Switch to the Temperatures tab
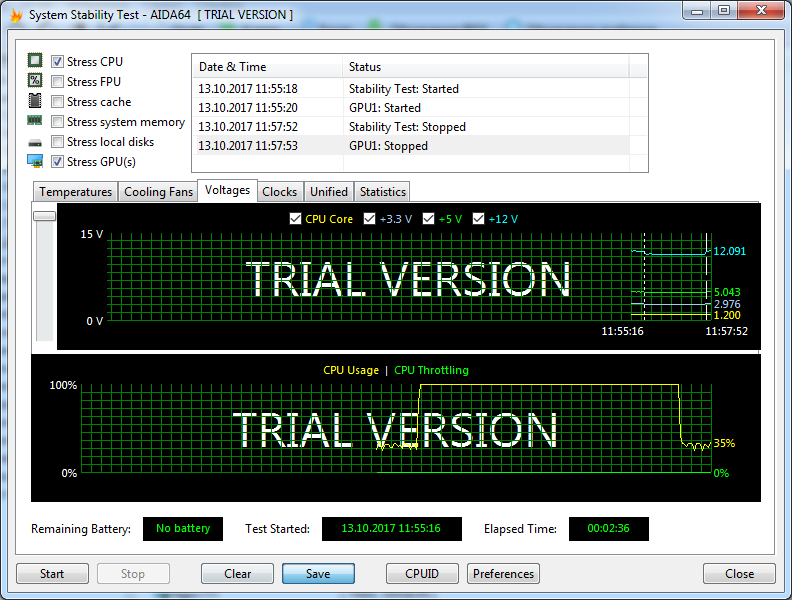This screenshot has height=600, width=792. (x=75, y=192)
